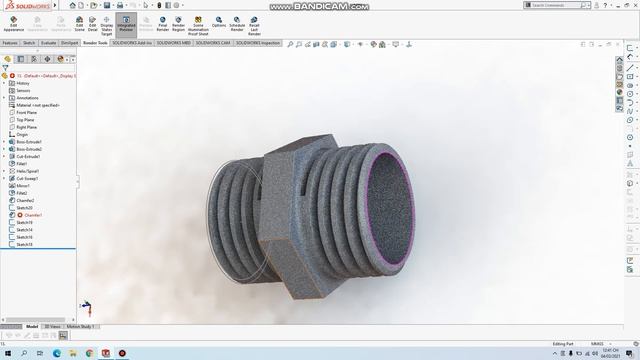This screenshot has height=360, width=640.
Task: Select the SOLIDWORKS MBD tab
Action: point(174,43)
